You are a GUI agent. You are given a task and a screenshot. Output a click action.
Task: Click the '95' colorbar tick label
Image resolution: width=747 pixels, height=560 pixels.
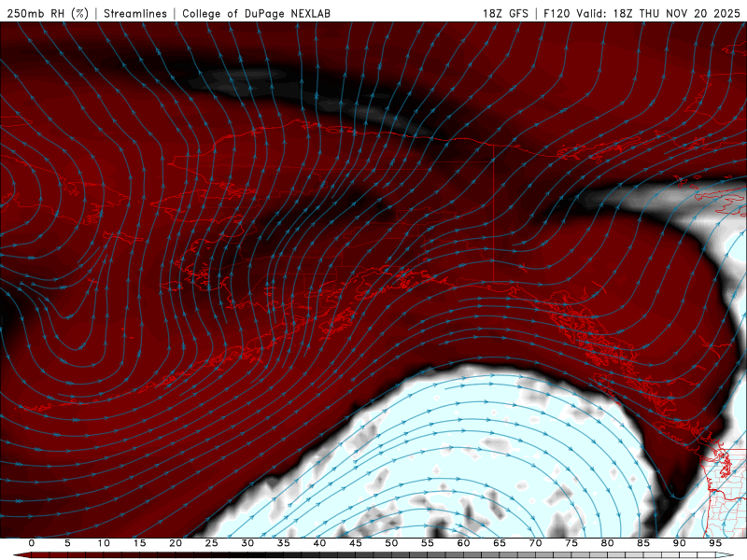714,543
